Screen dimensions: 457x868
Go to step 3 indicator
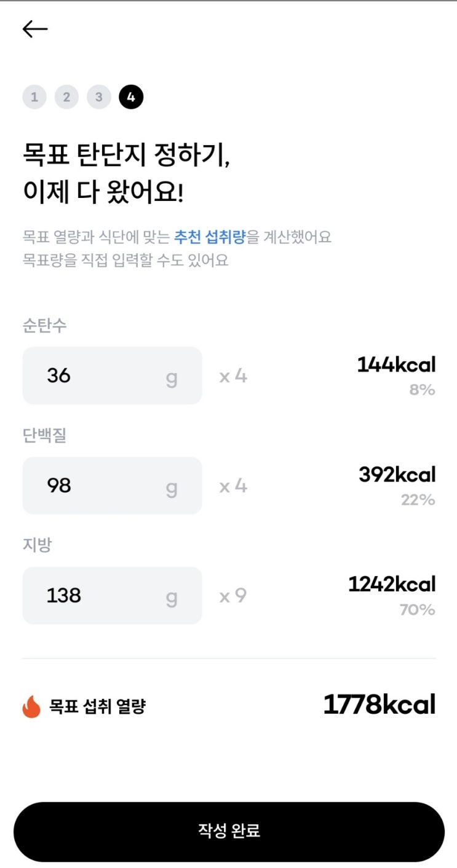[x=98, y=97]
